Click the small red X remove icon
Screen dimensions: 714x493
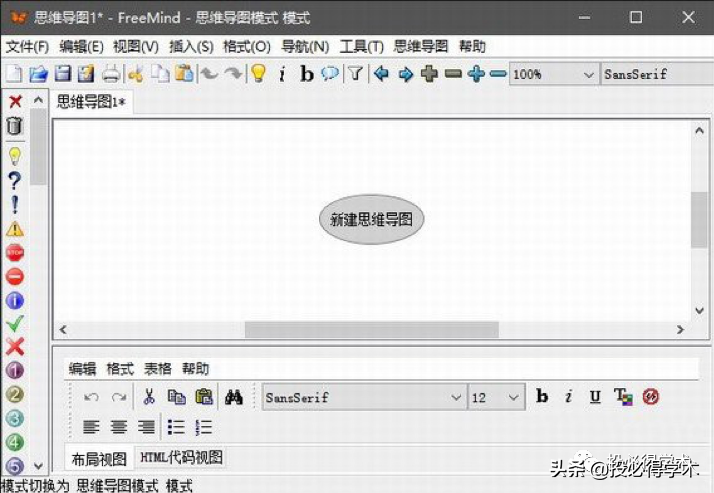pos(15,101)
